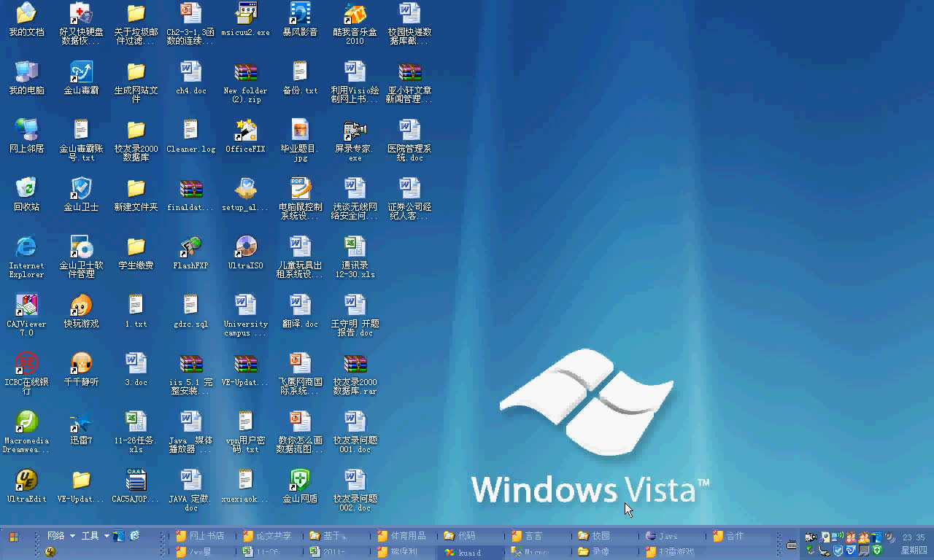Click video camera tray icon
This screenshot has width=934, height=560.
coord(810,537)
